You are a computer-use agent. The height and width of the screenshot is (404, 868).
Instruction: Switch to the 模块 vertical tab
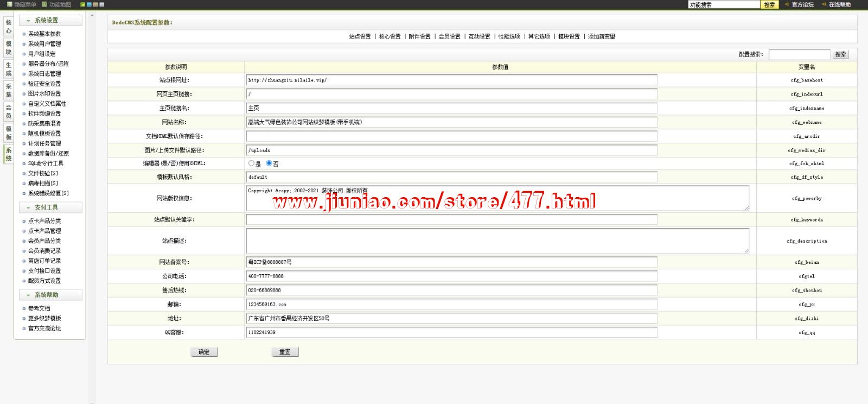(9, 48)
